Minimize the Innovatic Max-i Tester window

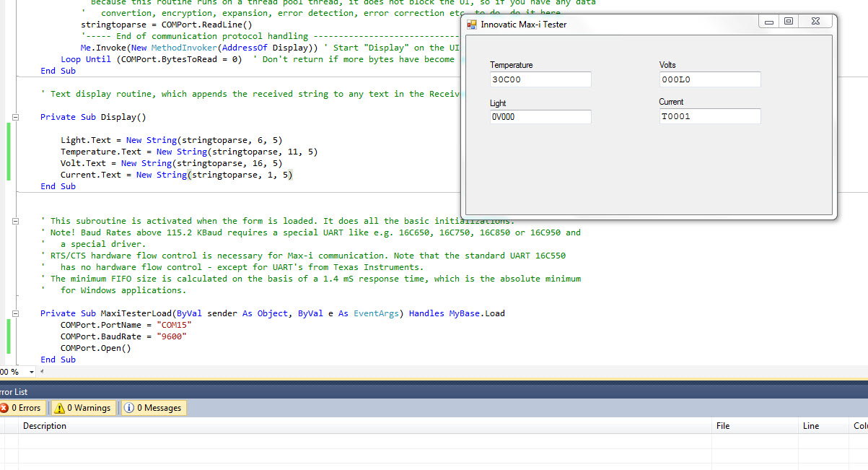[769, 22]
